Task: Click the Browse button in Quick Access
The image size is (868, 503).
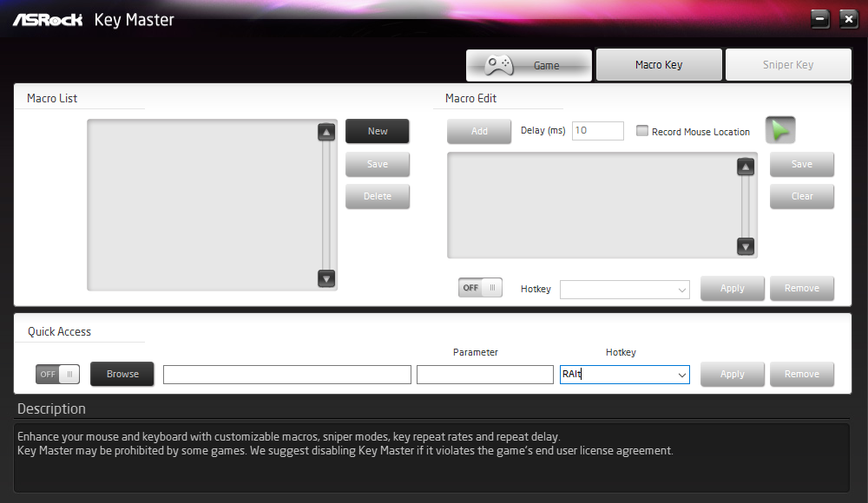Action: coord(122,374)
